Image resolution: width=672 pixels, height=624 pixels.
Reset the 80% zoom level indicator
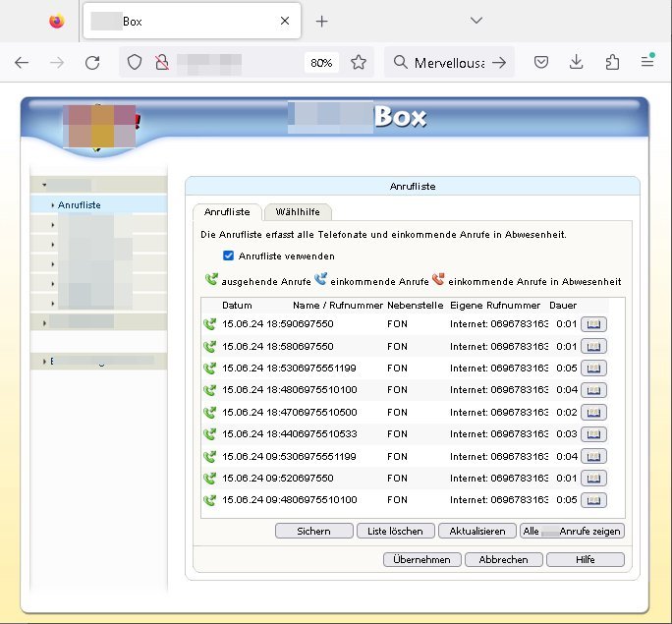coord(321,63)
